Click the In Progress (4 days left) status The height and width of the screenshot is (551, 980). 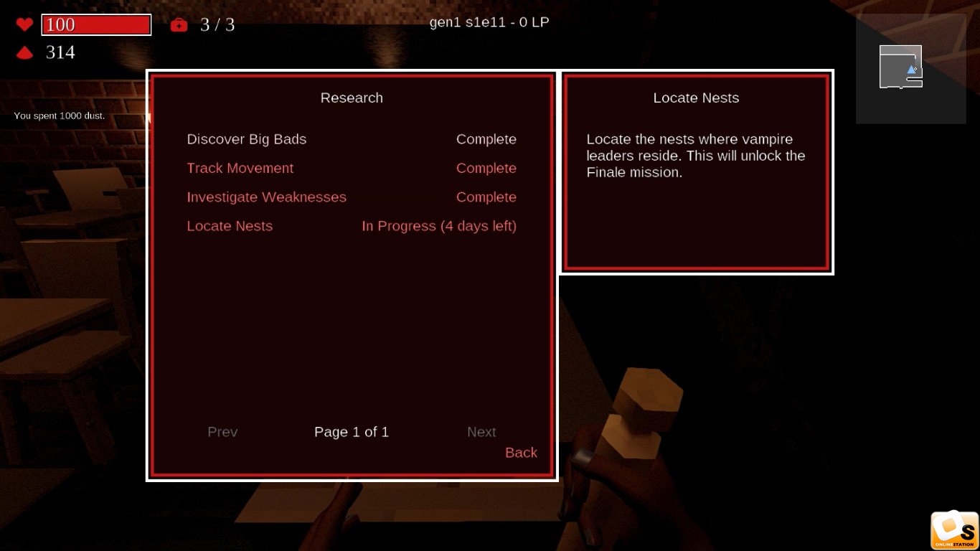(x=438, y=226)
